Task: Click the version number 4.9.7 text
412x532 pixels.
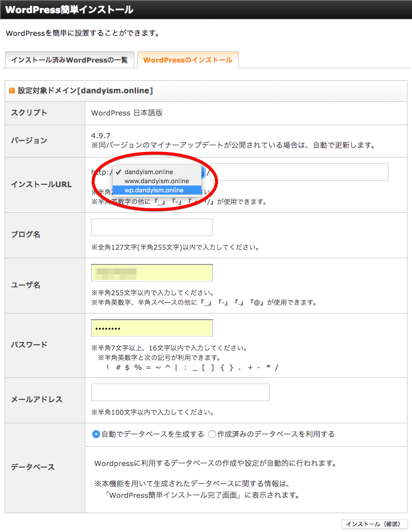Action: coord(101,136)
